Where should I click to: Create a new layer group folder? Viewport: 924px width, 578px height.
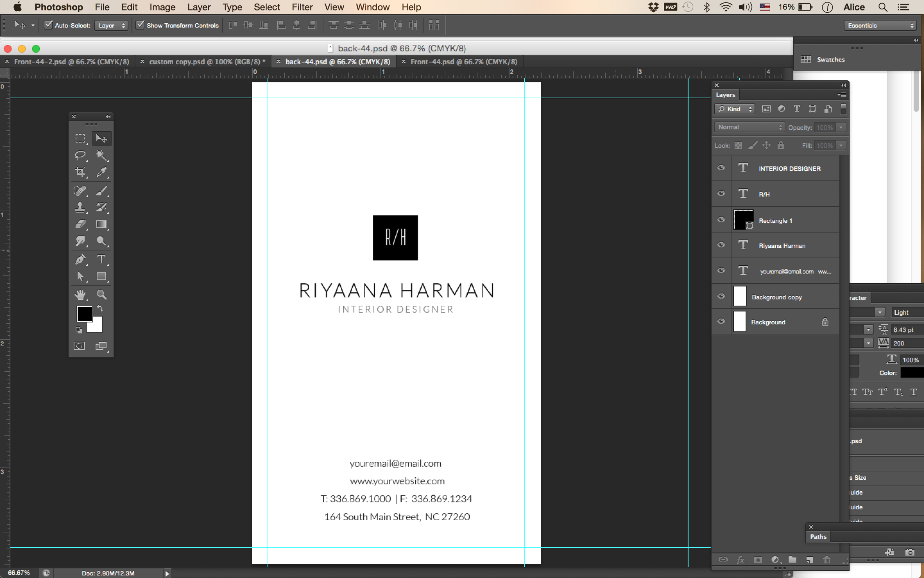pos(793,560)
